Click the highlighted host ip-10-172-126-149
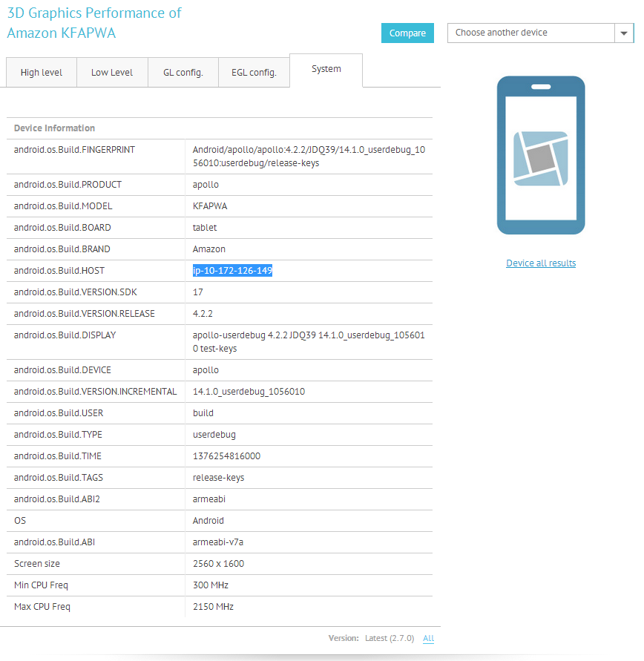Viewport: 644px width, 661px height. click(x=232, y=271)
